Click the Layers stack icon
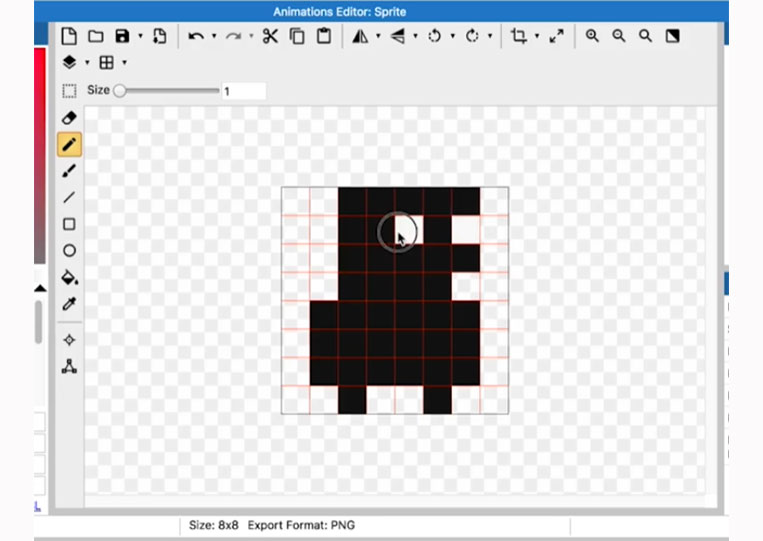 pyautogui.click(x=70, y=62)
